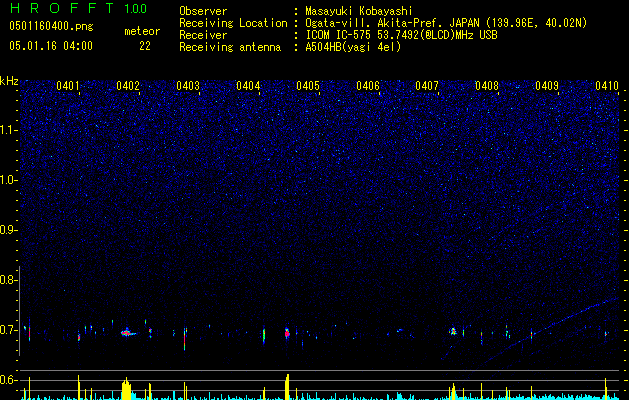Click the Receiving antenna label
The width and height of the screenshot is (629, 400).
click(x=230, y=47)
